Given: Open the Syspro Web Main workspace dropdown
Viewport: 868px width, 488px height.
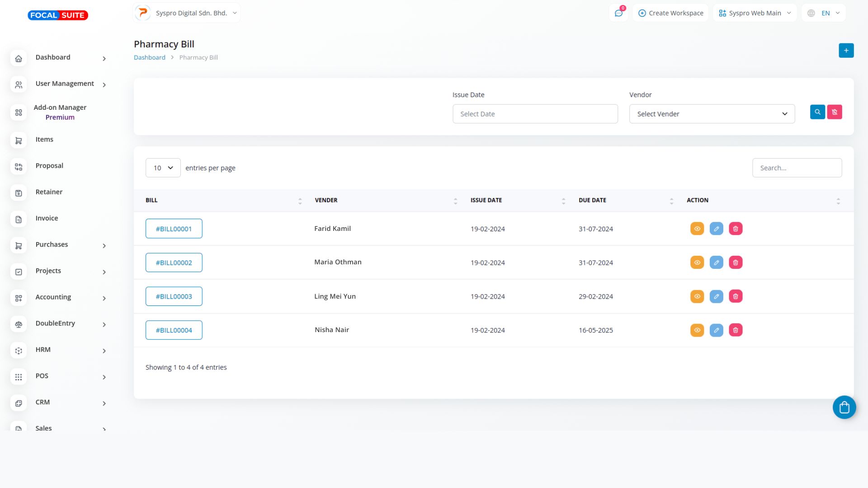Looking at the screenshot, I should pos(755,13).
